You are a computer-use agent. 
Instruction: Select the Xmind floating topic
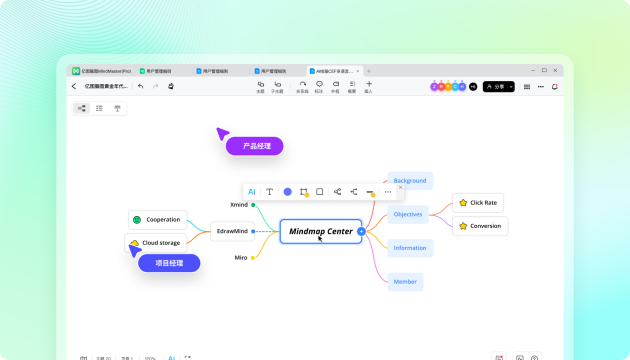pyautogui.click(x=239, y=205)
